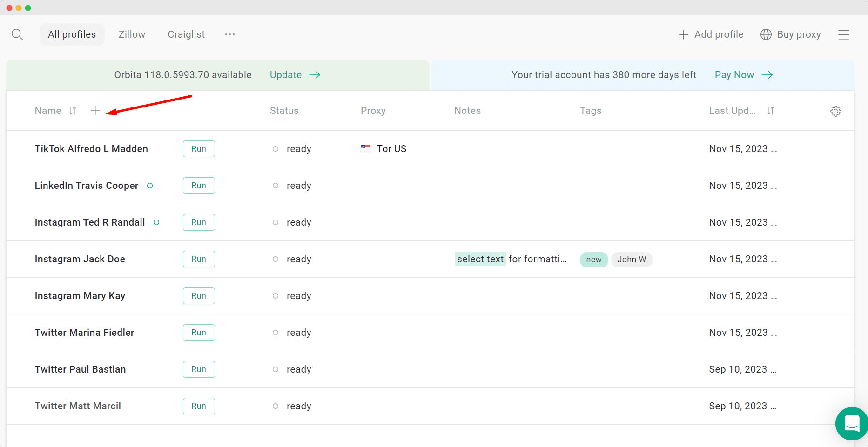The width and height of the screenshot is (868, 447).
Task: Run the Instagram Mary Kay profile
Action: pyautogui.click(x=199, y=296)
